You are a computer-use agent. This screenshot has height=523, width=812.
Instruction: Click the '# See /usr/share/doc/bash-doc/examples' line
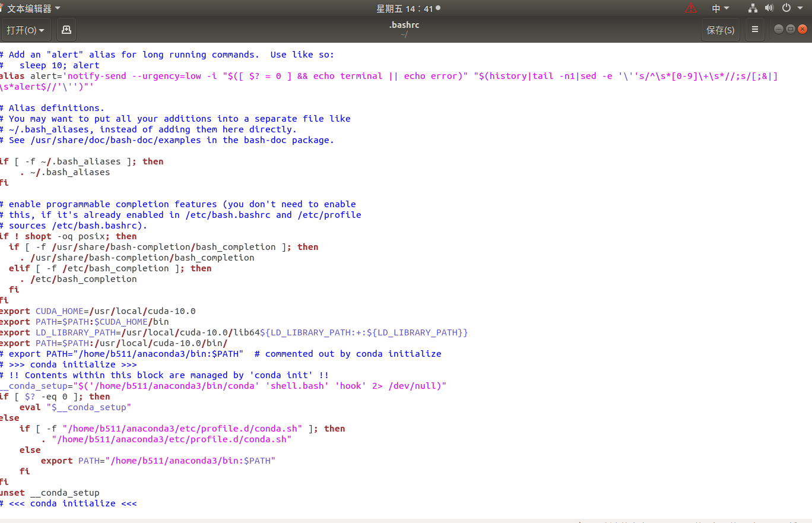point(167,140)
